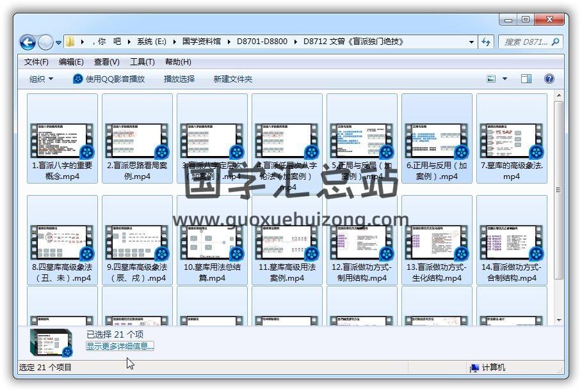Image resolution: width=582 pixels, height=392 pixels.
Task: Click the refresh button beside the address bar
Action: [x=486, y=42]
